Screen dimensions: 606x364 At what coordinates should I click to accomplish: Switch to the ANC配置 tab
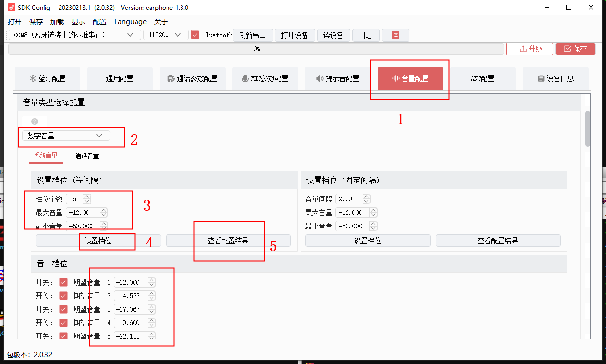tap(483, 78)
